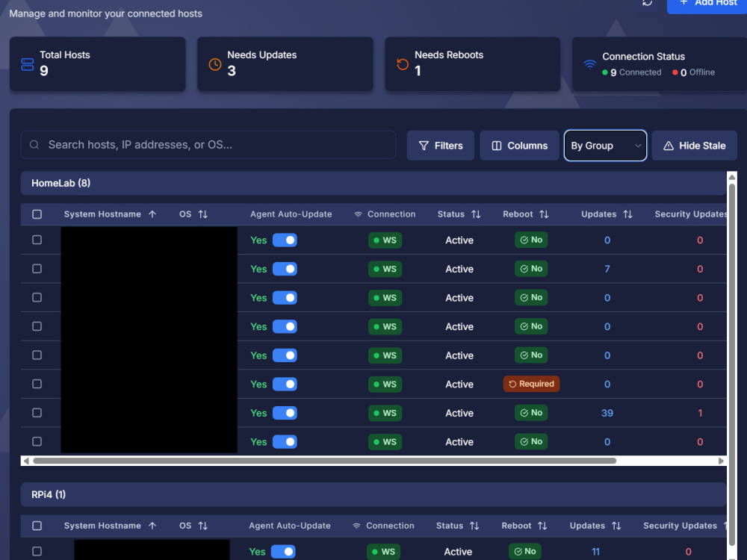Screen dimensions: 747x560
Task: Sort HomeLab table by OS arrows
Action: pos(203,214)
